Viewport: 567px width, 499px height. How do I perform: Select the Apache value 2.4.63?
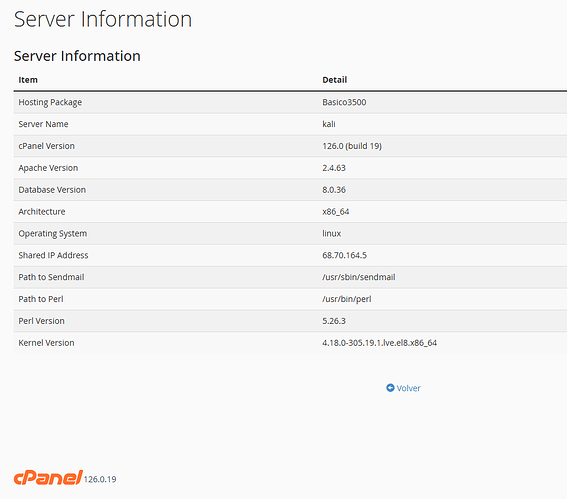[334, 168]
